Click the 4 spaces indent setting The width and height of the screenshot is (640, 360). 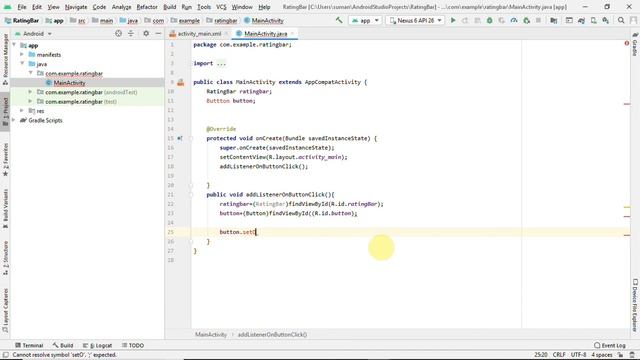pyautogui.click(x=602, y=355)
